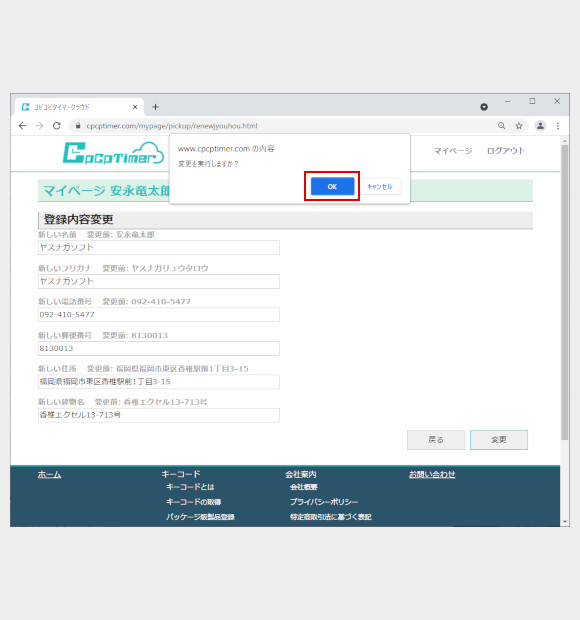The height and width of the screenshot is (620, 580).
Task: Reload the page with refresh icon
Action: coord(57,126)
